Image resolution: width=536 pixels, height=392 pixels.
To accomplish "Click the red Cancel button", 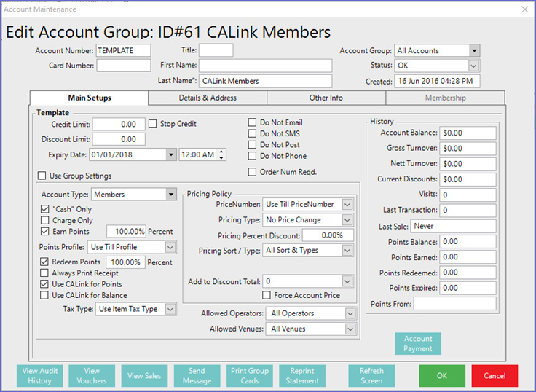I will point(494,375).
